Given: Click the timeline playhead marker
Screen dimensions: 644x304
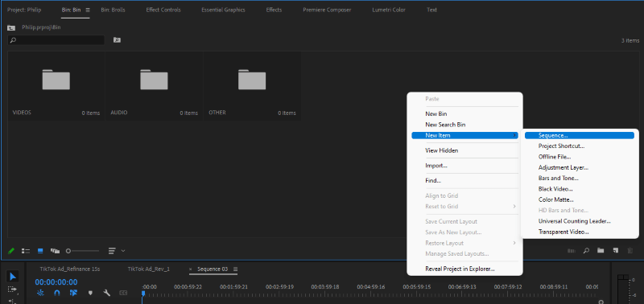Looking at the screenshot, I should tap(143, 294).
